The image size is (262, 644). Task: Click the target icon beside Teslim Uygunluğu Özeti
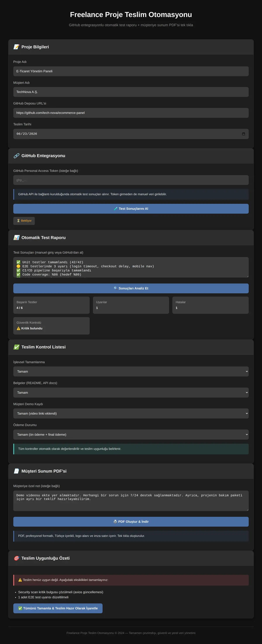17,558
